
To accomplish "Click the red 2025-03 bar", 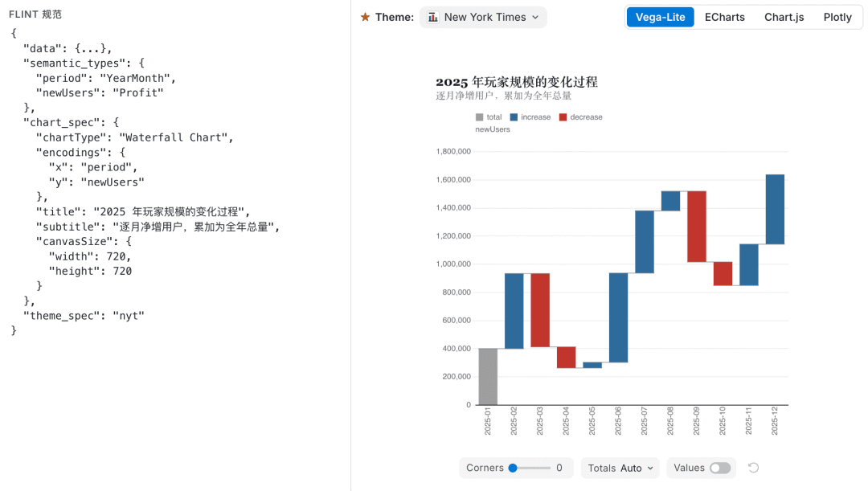I will tap(540, 310).
